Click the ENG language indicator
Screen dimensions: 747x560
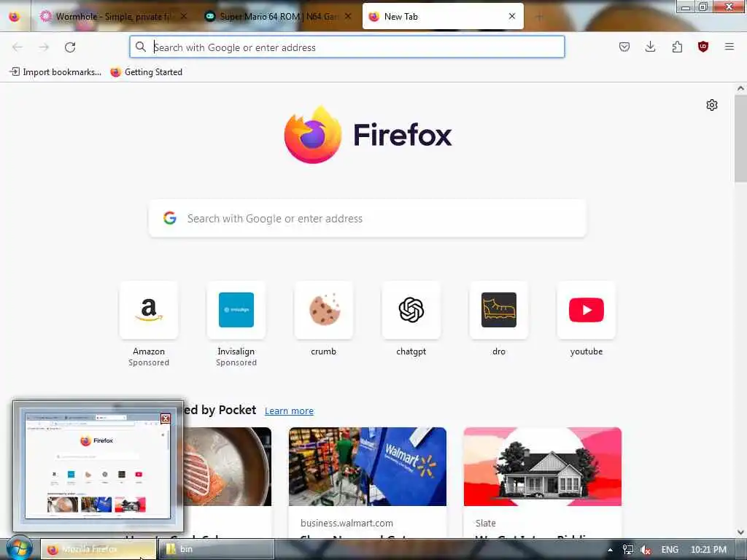click(x=670, y=550)
